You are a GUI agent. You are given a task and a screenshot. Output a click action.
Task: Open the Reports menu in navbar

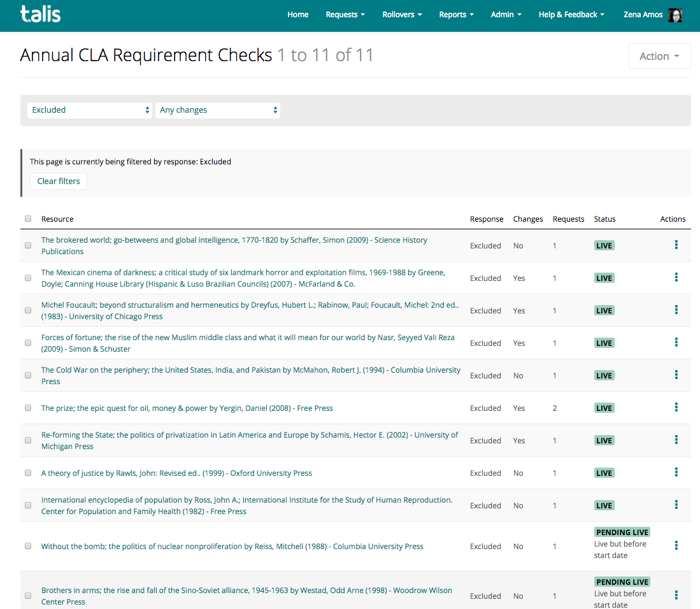[x=456, y=15]
